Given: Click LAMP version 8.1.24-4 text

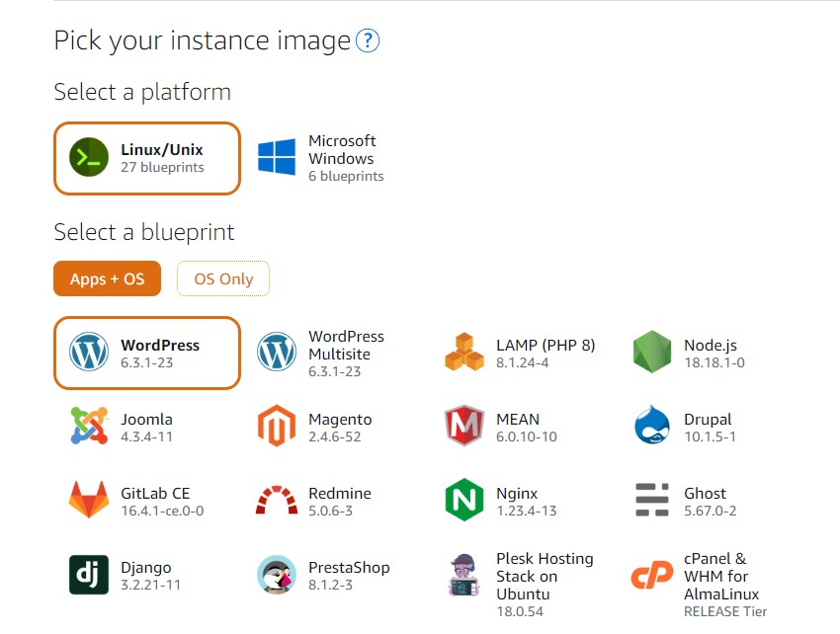Looking at the screenshot, I should 523,362.
